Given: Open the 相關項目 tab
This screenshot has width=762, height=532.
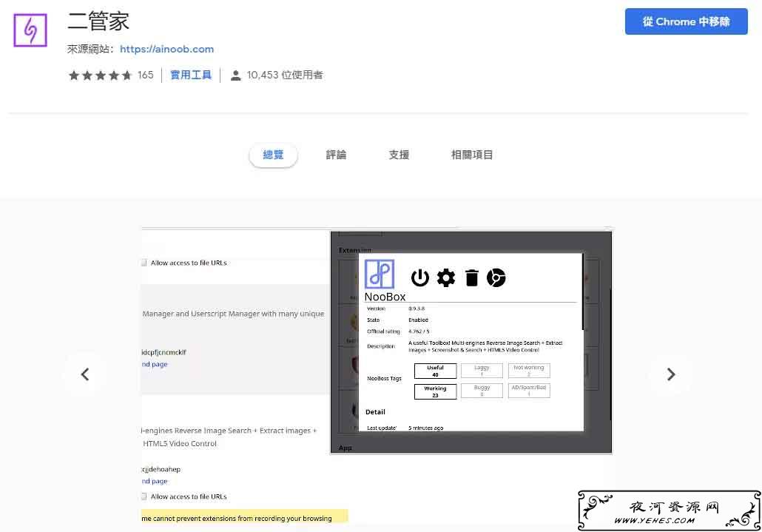Looking at the screenshot, I should point(472,155).
